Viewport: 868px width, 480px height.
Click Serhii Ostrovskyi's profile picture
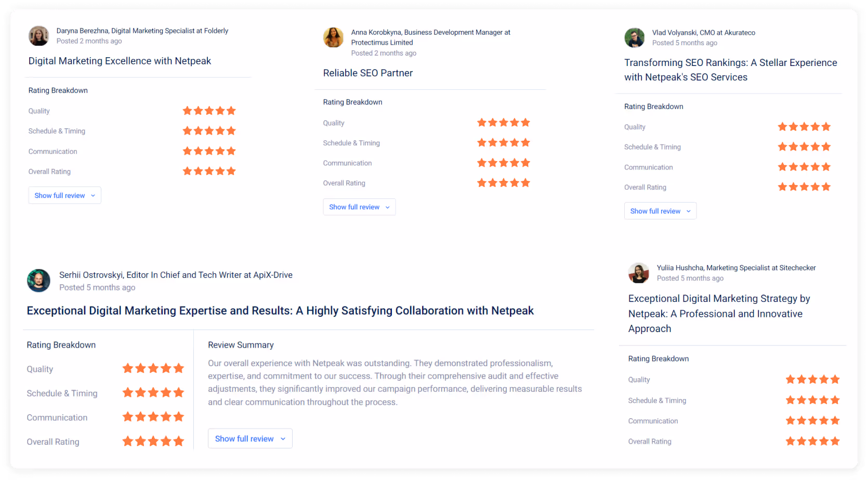coord(38,281)
